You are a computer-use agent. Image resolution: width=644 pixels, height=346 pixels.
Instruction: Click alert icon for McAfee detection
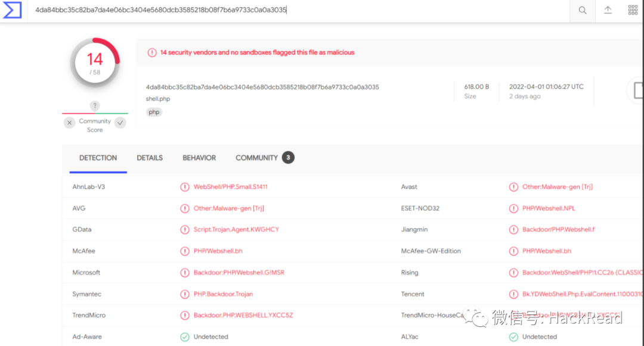coord(185,251)
